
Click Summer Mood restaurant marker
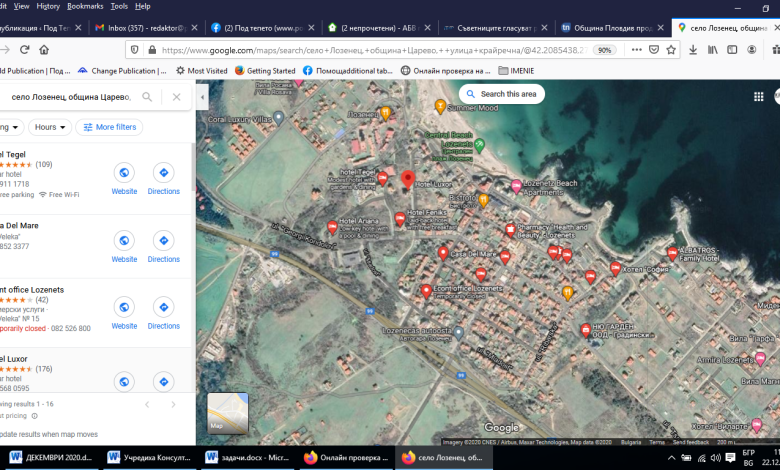coord(440,106)
